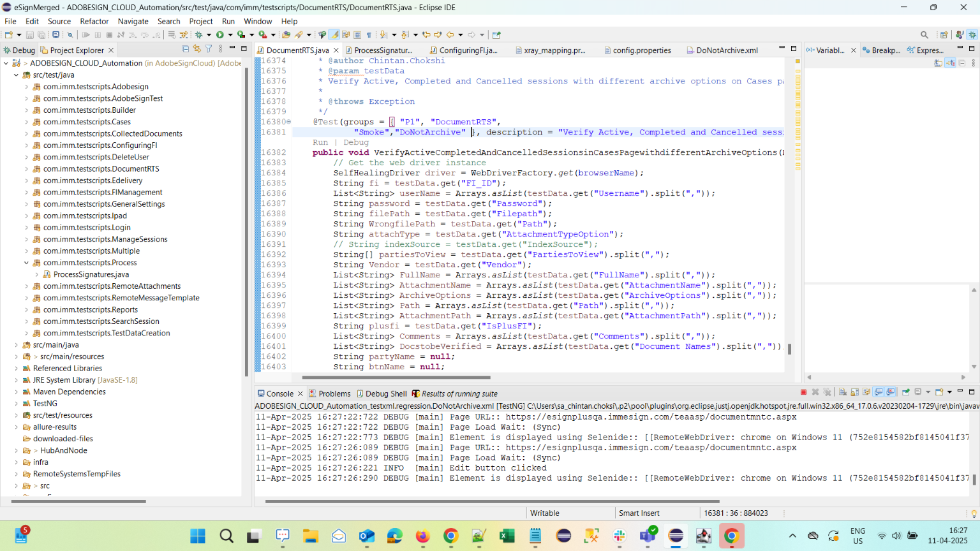Terminate the running process in Console

[x=803, y=392]
